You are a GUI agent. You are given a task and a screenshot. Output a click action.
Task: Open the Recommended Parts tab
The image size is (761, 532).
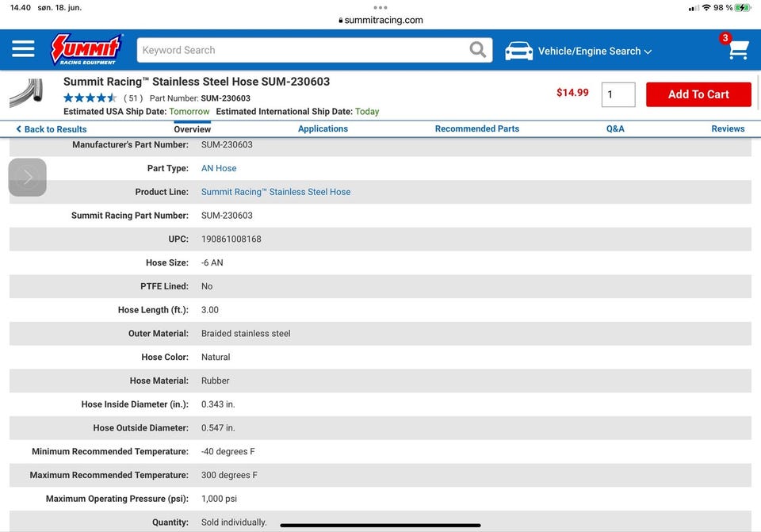click(x=477, y=128)
